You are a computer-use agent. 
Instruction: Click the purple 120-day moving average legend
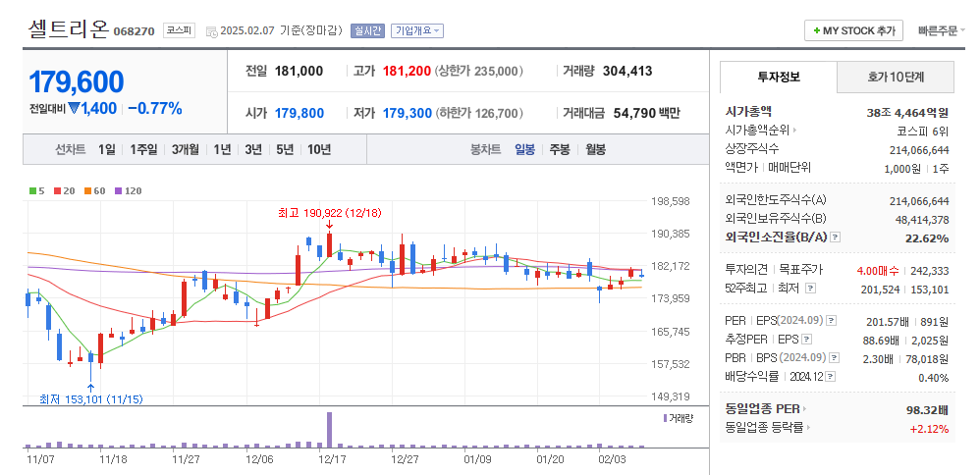(x=128, y=191)
